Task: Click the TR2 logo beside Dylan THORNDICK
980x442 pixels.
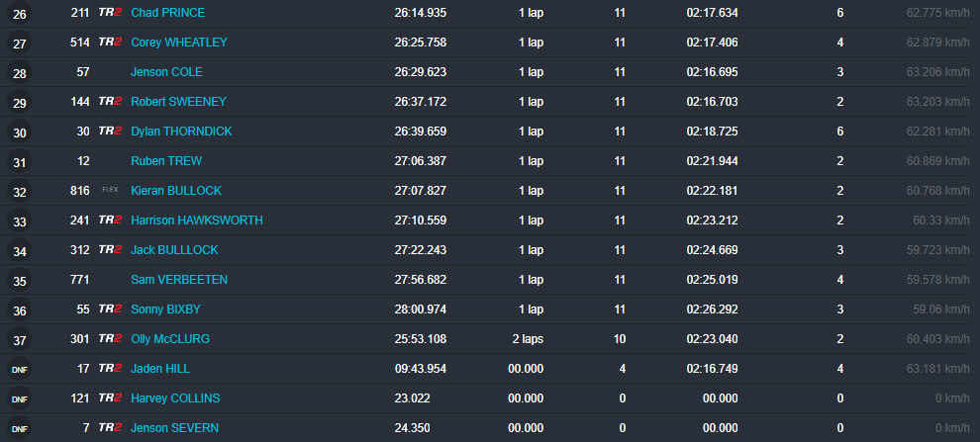Action: pyautogui.click(x=110, y=132)
